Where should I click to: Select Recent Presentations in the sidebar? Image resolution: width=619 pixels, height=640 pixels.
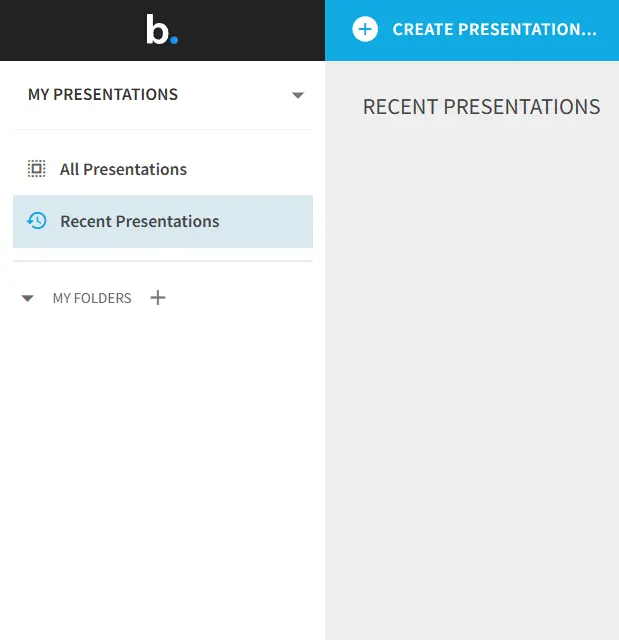(x=140, y=221)
